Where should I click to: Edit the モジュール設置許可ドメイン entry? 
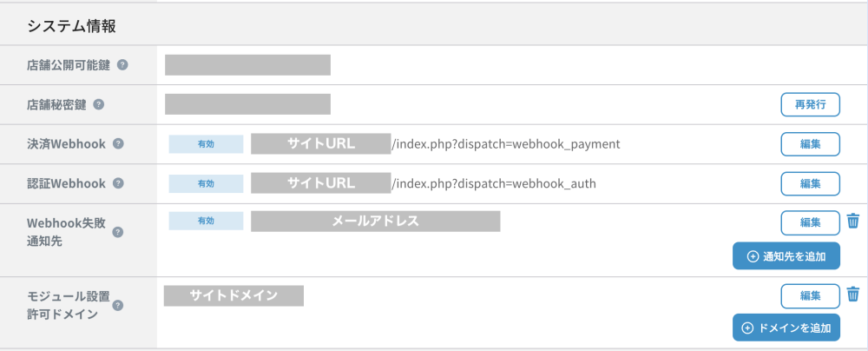(810, 296)
